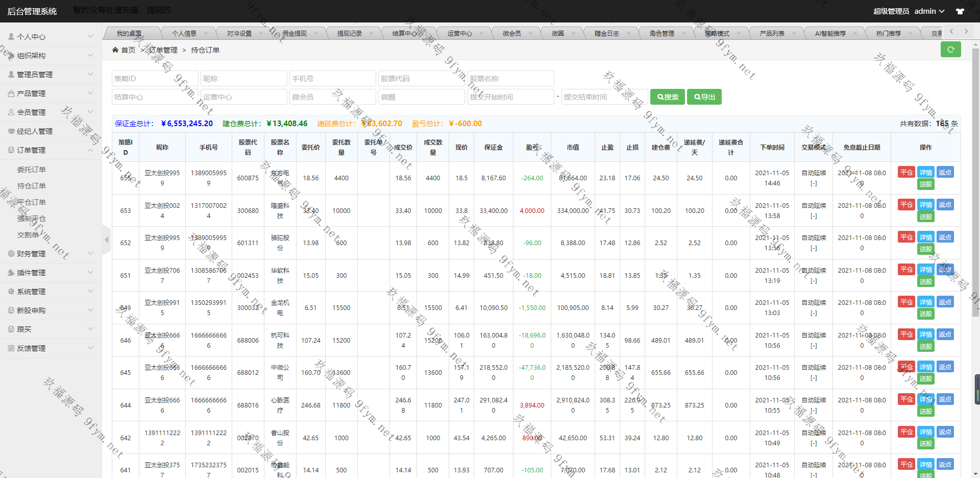Image resolution: width=980 pixels, height=478 pixels.
Task: Close the 提现记录 tab
Action: tap(371, 34)
